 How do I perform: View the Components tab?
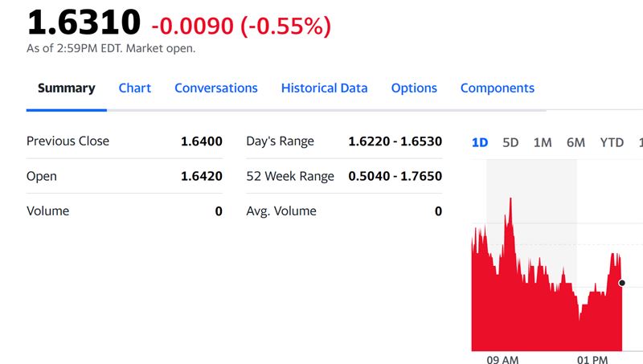[497, 88]
